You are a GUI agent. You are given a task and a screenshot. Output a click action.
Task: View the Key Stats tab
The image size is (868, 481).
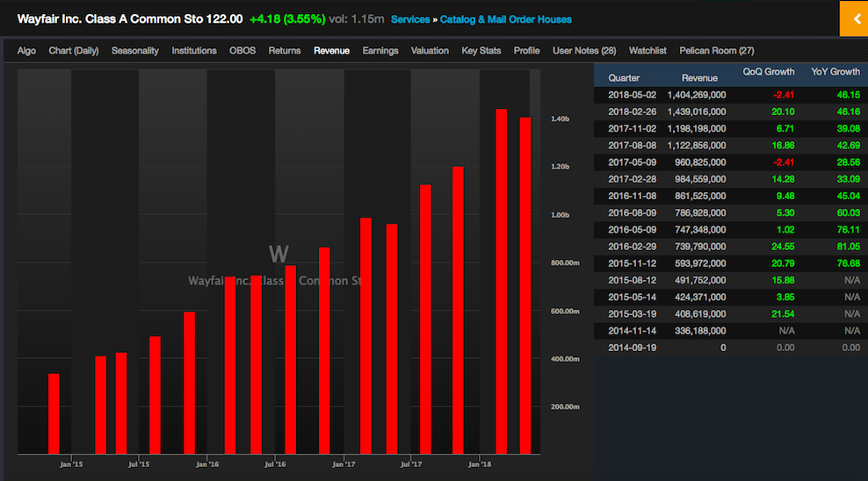[x=481, y=51]
